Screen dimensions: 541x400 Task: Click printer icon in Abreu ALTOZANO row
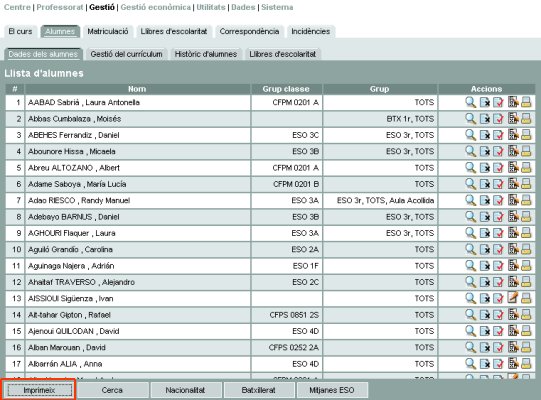526,168
